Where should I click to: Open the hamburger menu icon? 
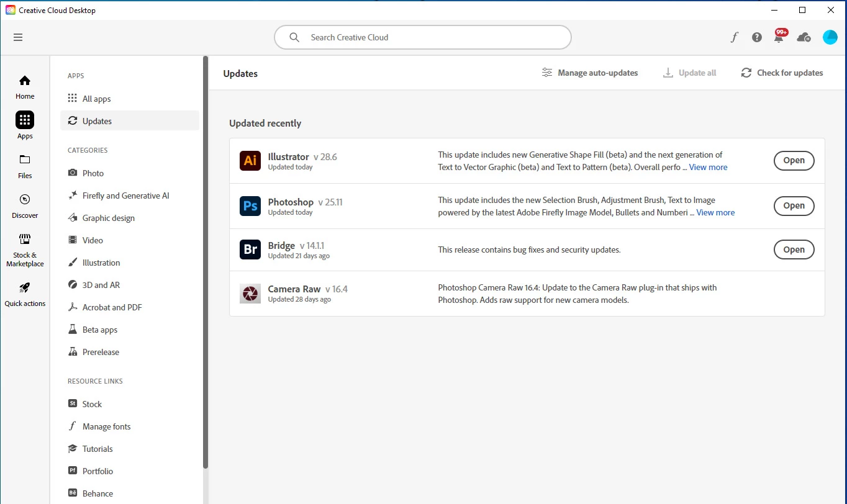(x=18, y=37)
